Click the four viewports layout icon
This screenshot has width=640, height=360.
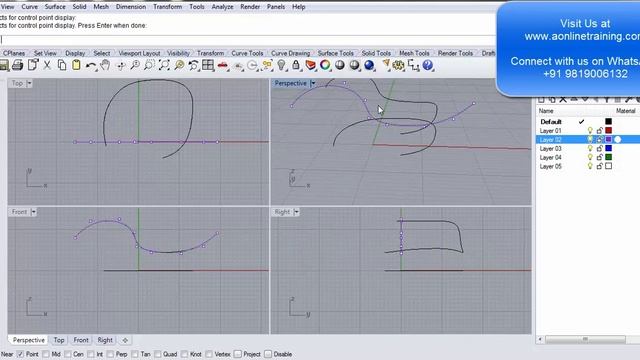click(x=208, y=65)
